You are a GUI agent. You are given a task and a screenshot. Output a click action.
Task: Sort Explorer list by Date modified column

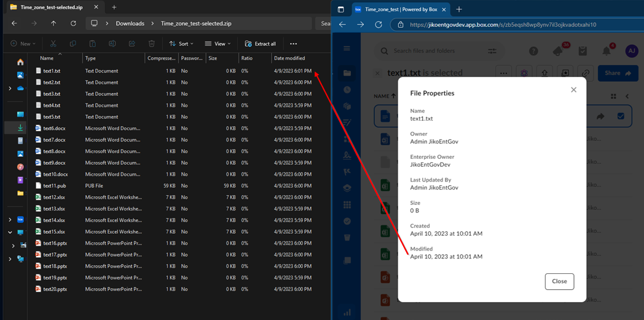tap(289, 58)
